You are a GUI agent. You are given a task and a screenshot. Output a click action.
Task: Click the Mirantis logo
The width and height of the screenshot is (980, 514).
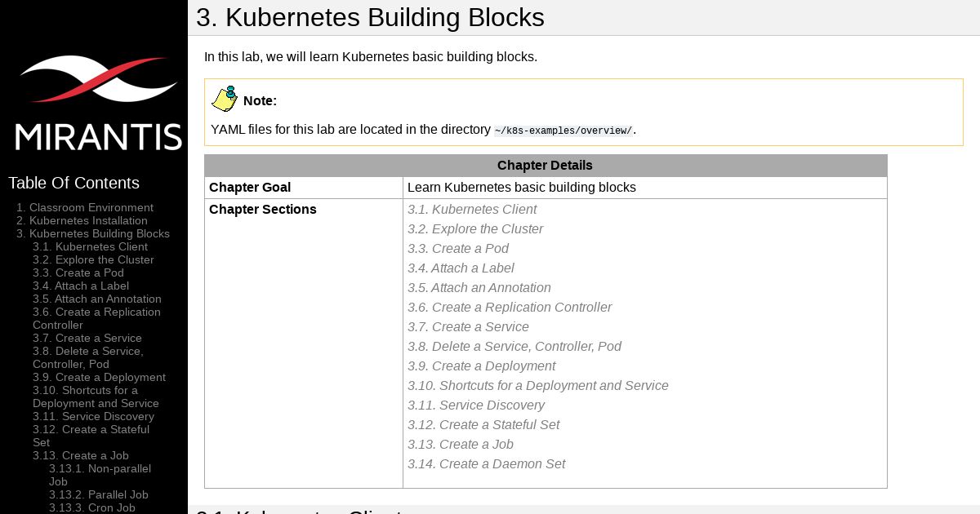point(98,102)
